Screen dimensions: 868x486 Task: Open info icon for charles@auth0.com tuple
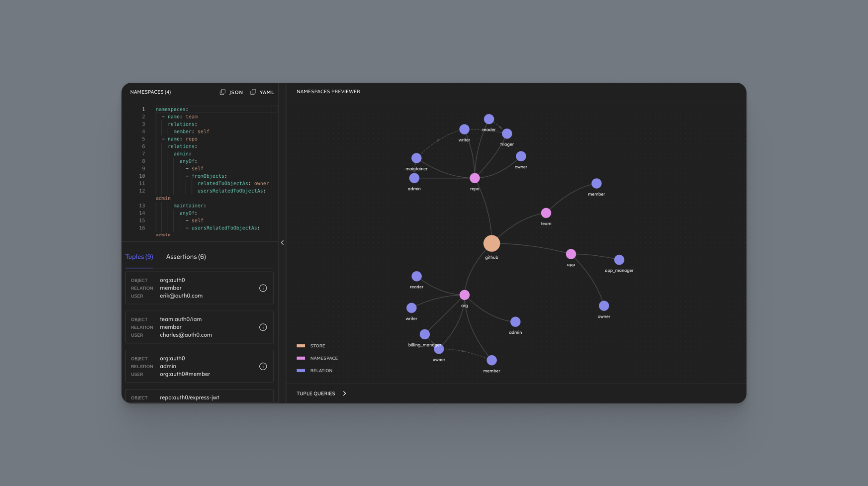[263, 327]
